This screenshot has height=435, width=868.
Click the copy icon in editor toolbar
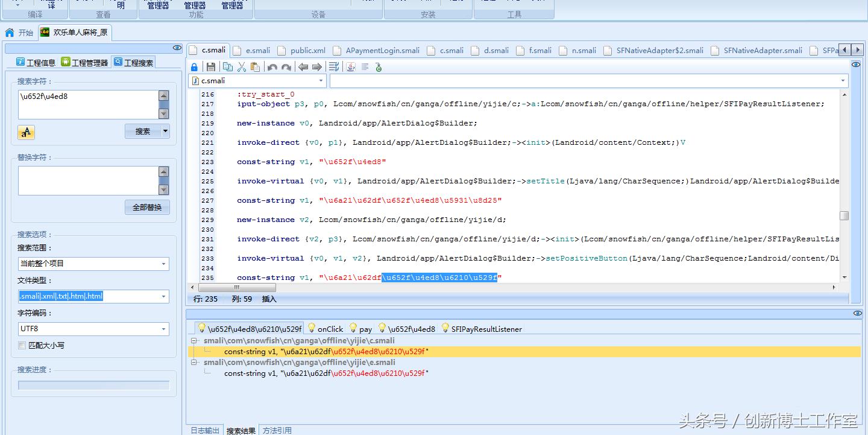pos(227,67)
